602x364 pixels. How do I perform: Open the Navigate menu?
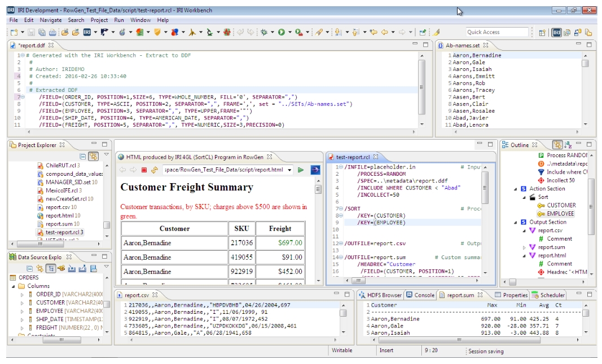pos(51,20)
